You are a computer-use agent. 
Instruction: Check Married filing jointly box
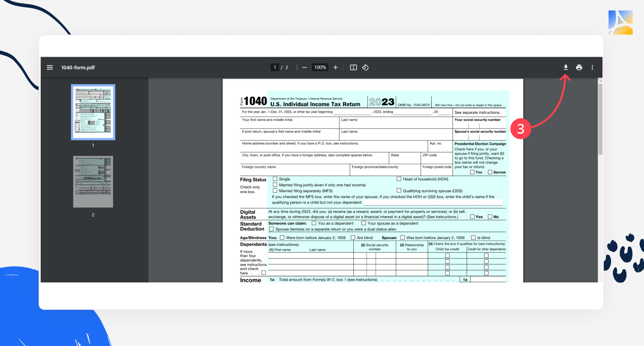coord(275,185)
